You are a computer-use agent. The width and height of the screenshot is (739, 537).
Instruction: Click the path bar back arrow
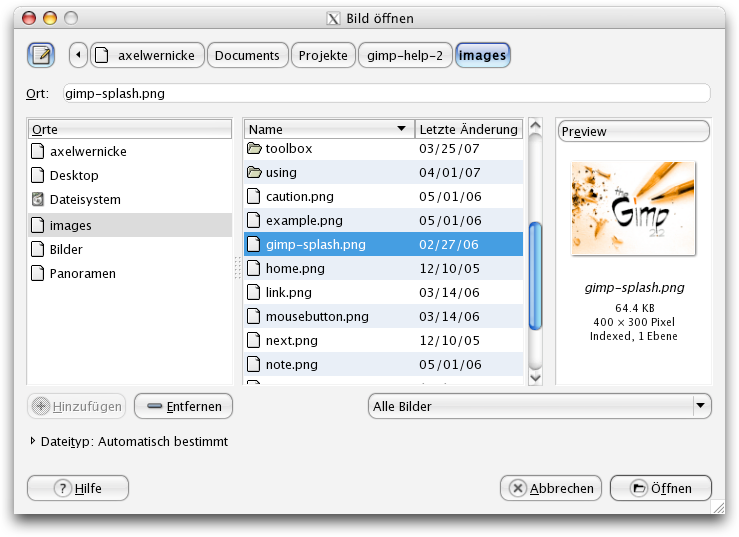point(77,55)
